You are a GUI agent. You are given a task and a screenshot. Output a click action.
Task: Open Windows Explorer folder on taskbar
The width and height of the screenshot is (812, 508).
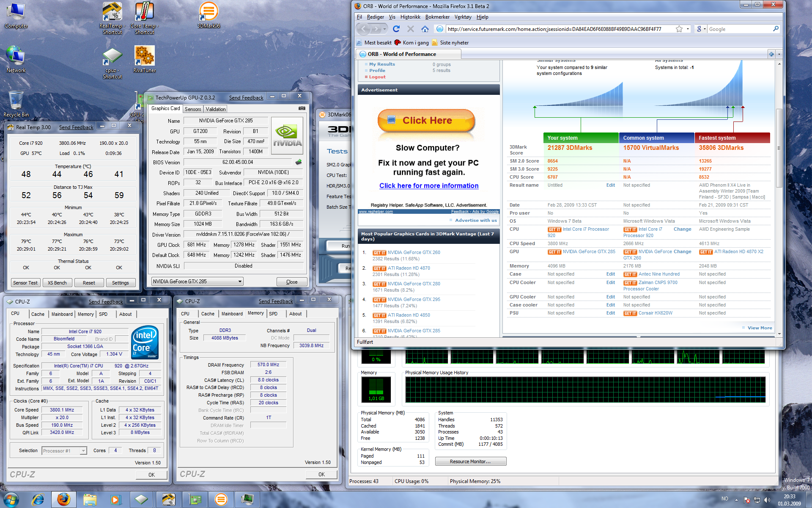pyautogui.click(x=90, y=500)
